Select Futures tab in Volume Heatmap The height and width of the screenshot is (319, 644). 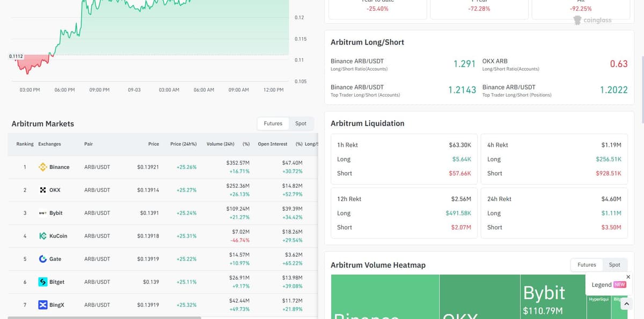[x=587, y=265]
